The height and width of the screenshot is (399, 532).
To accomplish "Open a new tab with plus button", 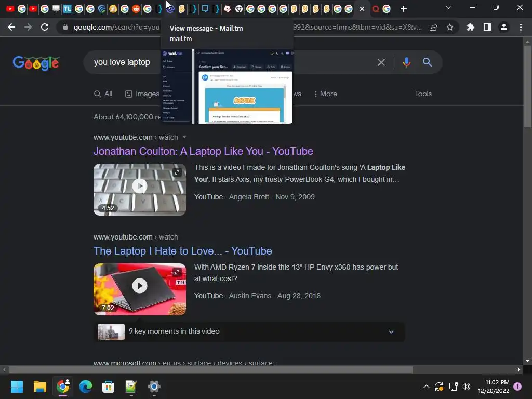I will click(x=403, y=9).
